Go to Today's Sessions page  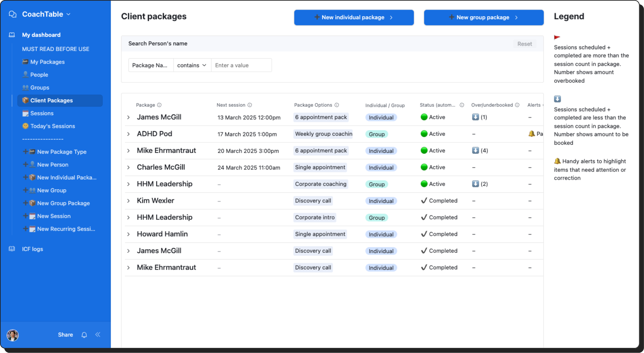coord(53,126)
